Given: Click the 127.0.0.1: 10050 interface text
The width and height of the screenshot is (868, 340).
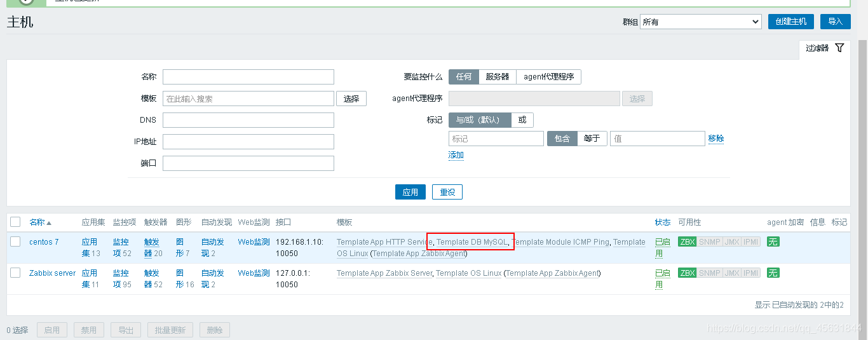Looking at the screenshot, I should click(295, 278).
